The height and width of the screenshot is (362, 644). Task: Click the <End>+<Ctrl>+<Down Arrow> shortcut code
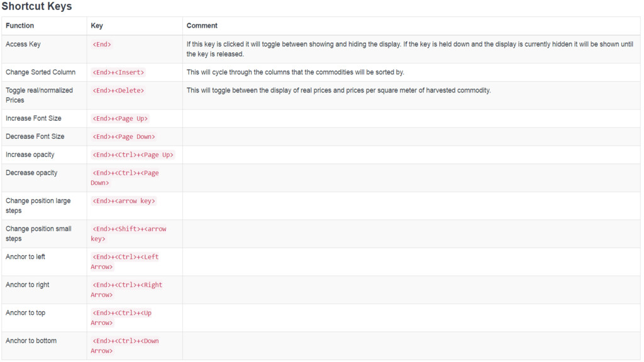[x=125, y=346]
